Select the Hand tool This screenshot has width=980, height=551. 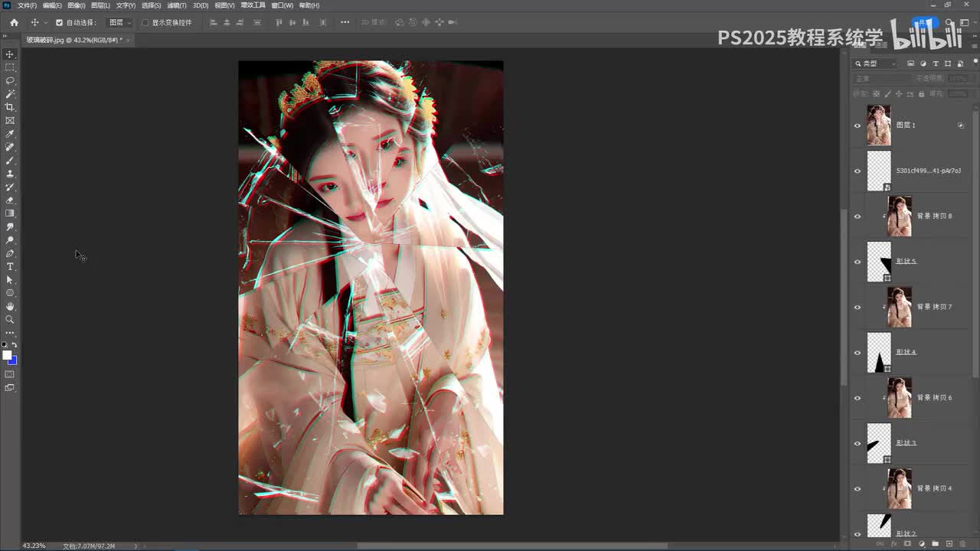10,306
